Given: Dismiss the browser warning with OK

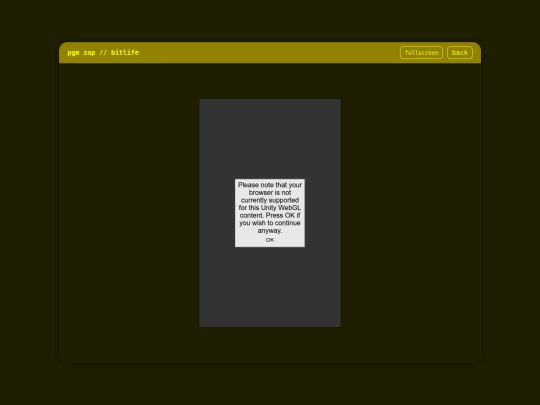Looking at the screenshot, I should pos(270,240).
